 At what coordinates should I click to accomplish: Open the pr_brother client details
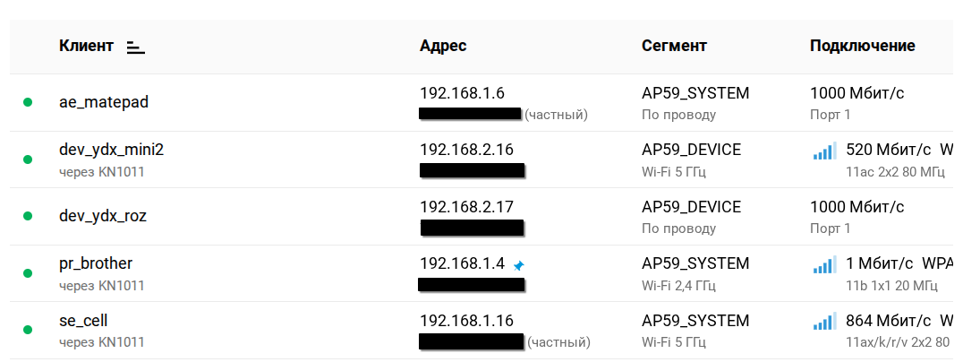pos(96,263)
